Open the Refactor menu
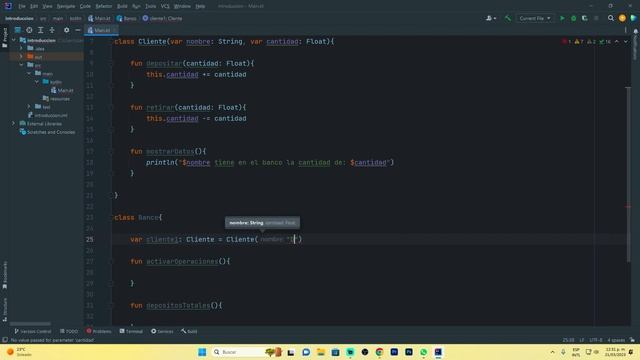This screenshot has height=360, width=640. tap(104, 6)
